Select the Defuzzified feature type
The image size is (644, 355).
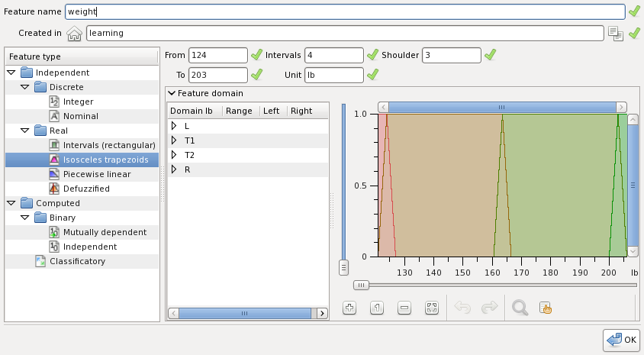(x=82, y=189)
